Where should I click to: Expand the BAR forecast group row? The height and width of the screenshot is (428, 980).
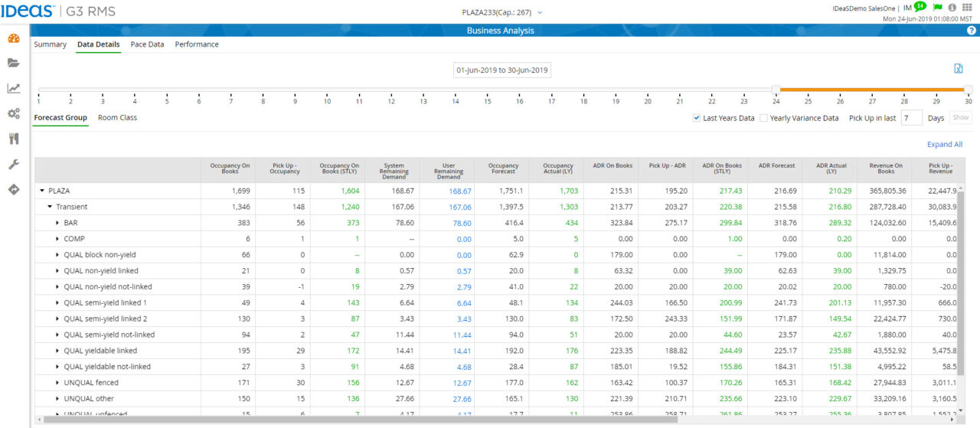(x=58, y=223)
